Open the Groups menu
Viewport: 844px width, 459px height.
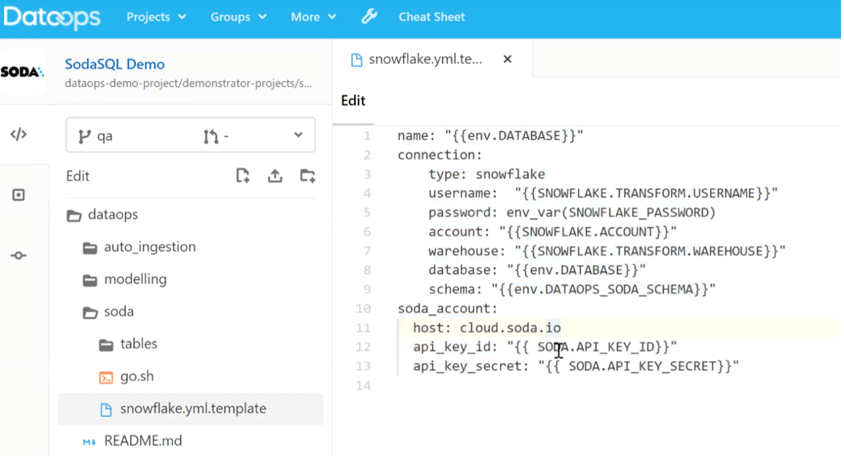(238, 17)
